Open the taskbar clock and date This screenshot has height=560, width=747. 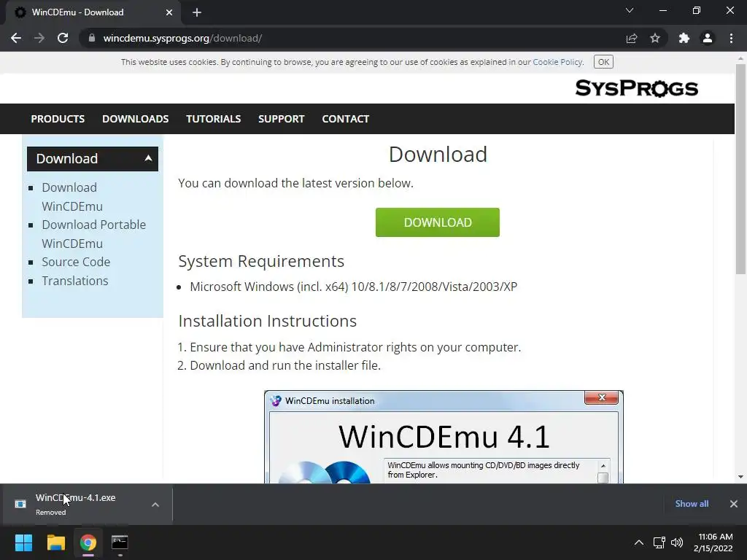[x=713, y=542]
